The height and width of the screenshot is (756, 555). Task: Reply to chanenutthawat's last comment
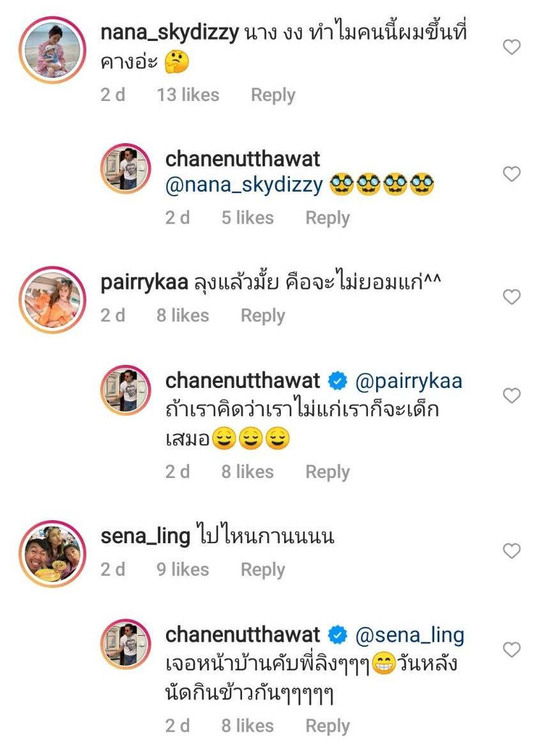coord(328,726)
